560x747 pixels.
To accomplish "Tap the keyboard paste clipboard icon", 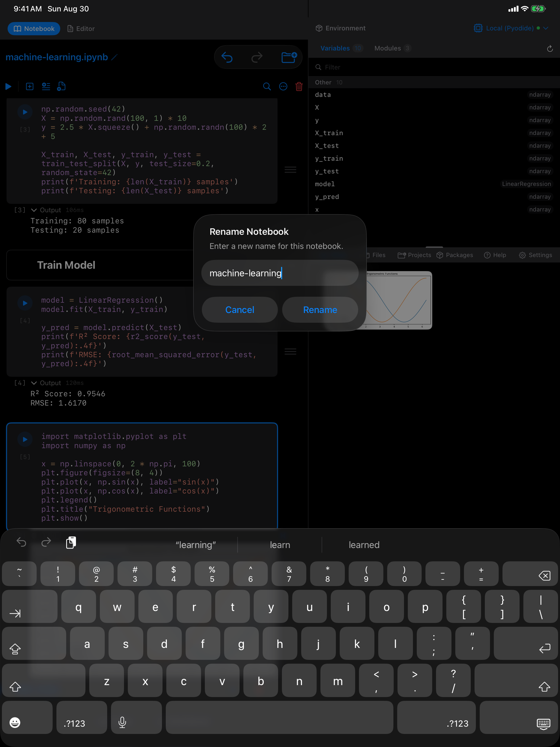I will click(71, 542).
